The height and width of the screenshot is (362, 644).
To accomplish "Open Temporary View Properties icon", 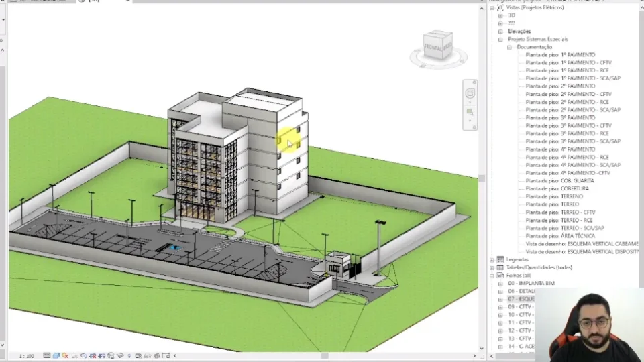I will 138,356.
